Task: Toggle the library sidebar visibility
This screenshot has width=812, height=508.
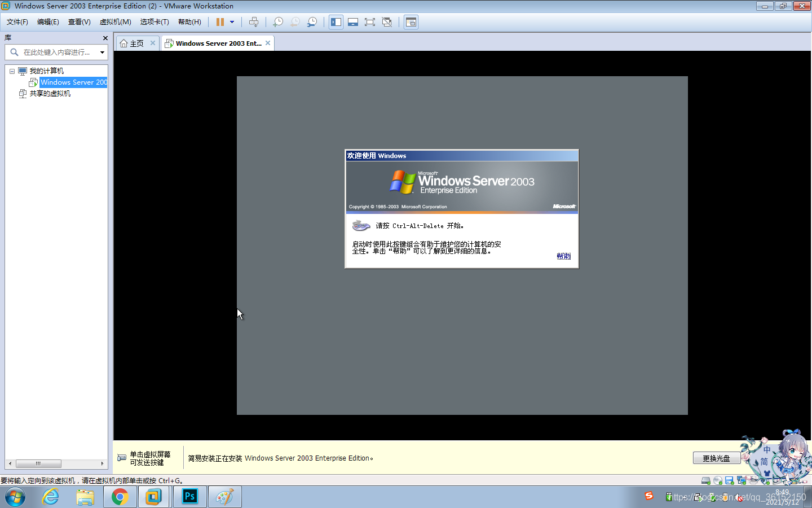Action: pyautogui.click(x=336, y=22)
